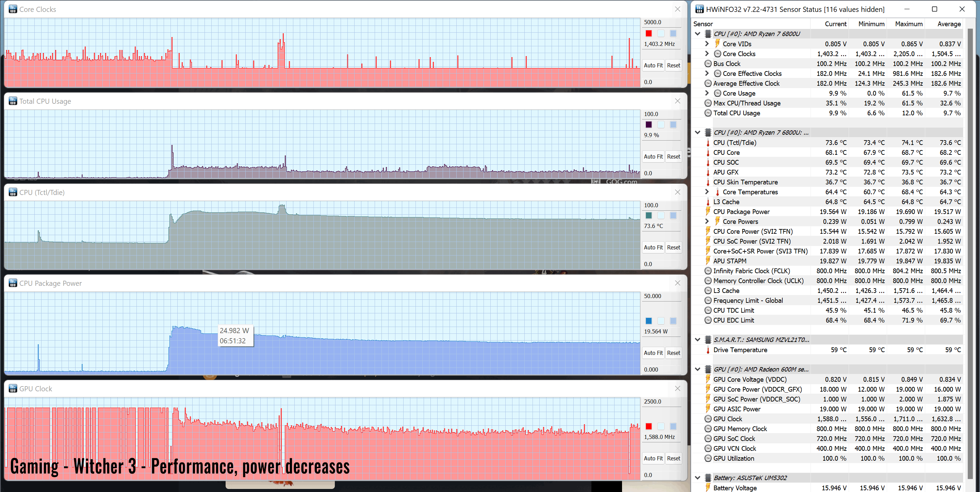Select the GPU ASIC Power row
The height and width of the screenshot is (492, 980).
tap(828, 409)
